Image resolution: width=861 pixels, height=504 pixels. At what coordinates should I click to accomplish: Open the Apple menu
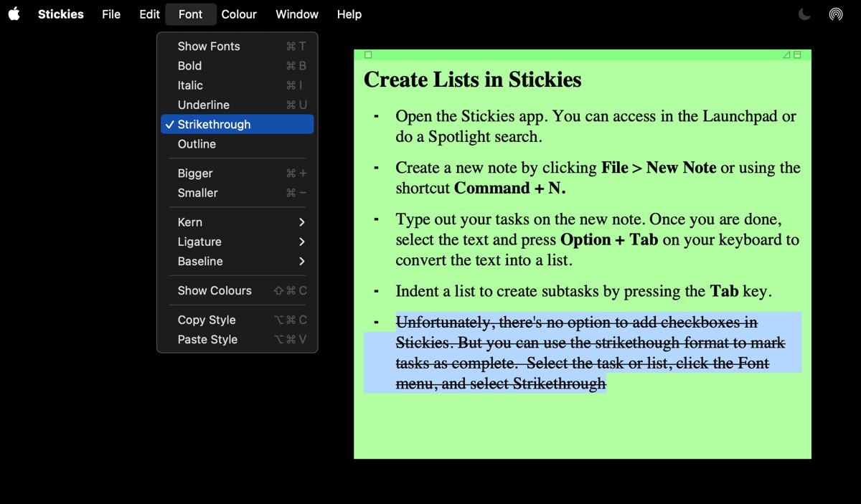[14, 14]
